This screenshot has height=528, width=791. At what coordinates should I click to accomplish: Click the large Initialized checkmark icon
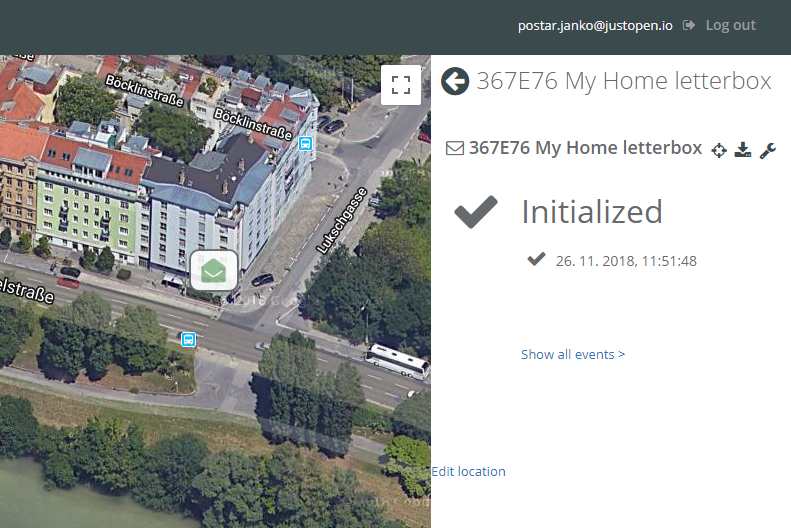tap(476, 212)
